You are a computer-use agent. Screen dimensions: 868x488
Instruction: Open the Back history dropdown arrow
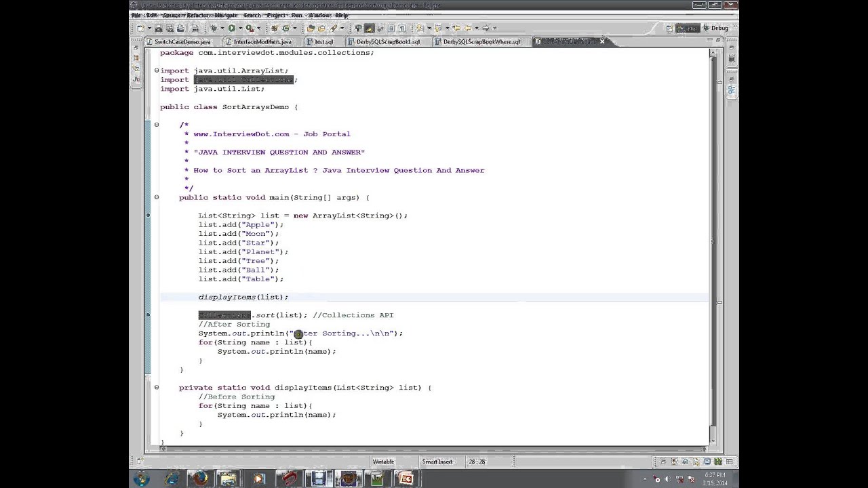pyautogui.click(x=477, y=28)
